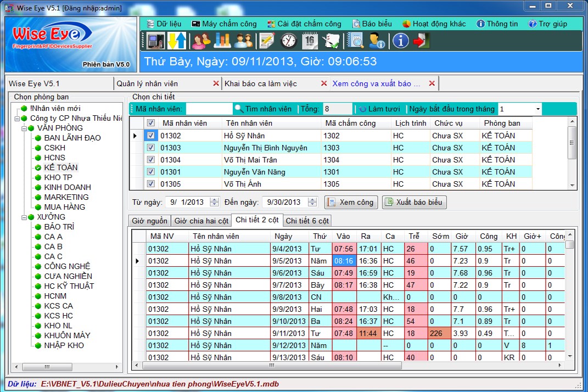Uncheck the checkbox for employee Hồ Sỹ Nhân
The width and height of the screenshot is (588, 392).
coord(151,136)
